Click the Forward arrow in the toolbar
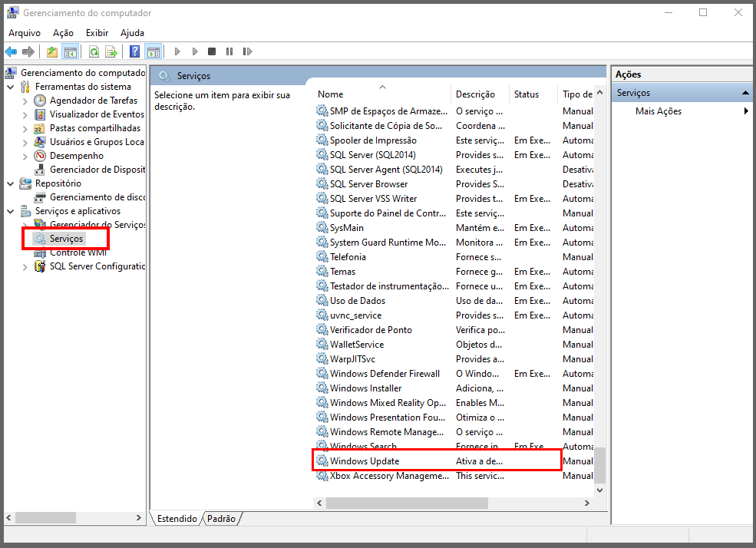This screenshot has width=756, height=548. 28,51
